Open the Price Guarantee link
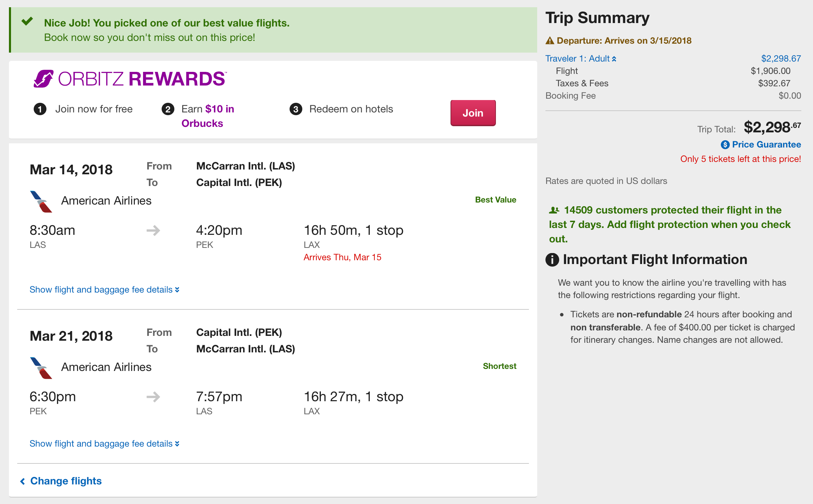The height and width of the screenshot is (504, 813). [766, 145]
